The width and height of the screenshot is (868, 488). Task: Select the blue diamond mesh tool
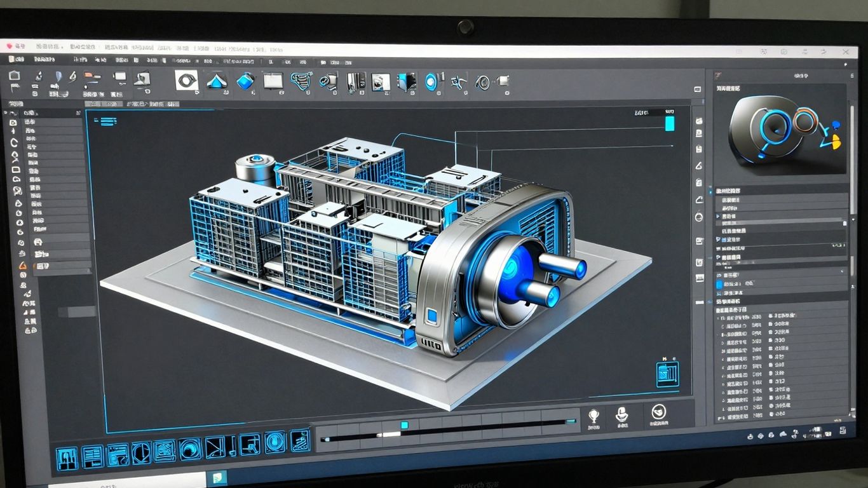click(246, 81)
